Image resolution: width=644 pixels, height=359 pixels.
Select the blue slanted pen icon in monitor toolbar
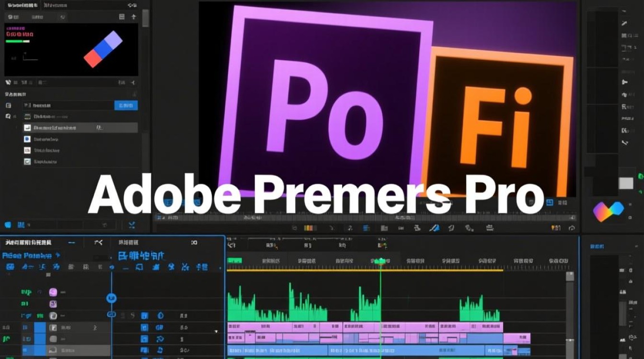pyautogui.click(x=434, y=228)
